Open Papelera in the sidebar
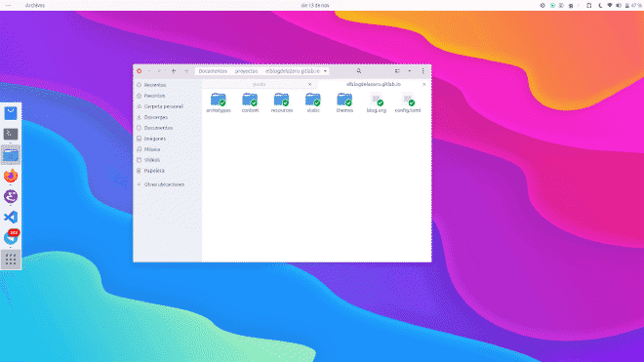 tap(154, 171)
